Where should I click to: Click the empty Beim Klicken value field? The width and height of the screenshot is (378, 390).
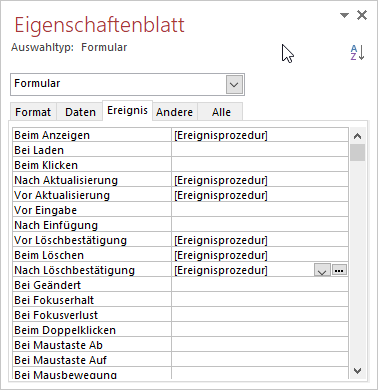point(260,165)
